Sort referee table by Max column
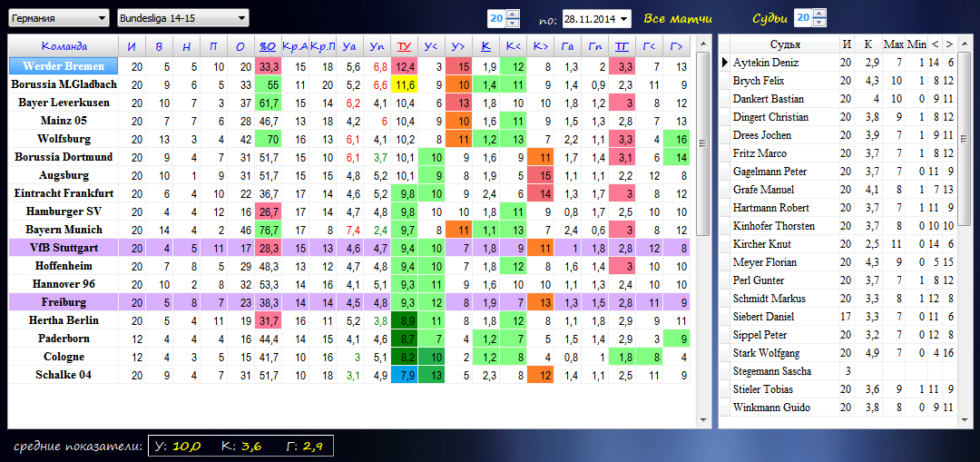Screen dimensions: 980x462 (893, 45)
